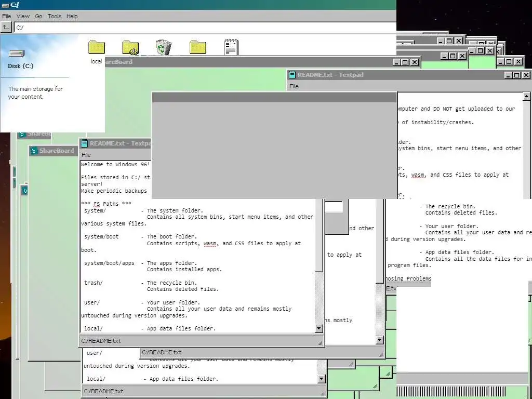Open the File menu in the C:/ explorer window
532x399 pixels.
pos(6,16)
